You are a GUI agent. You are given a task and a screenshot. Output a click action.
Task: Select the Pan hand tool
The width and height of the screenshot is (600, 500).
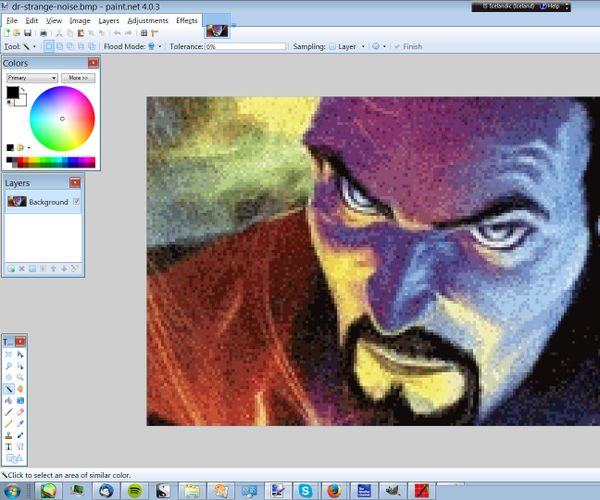[20, 389]
